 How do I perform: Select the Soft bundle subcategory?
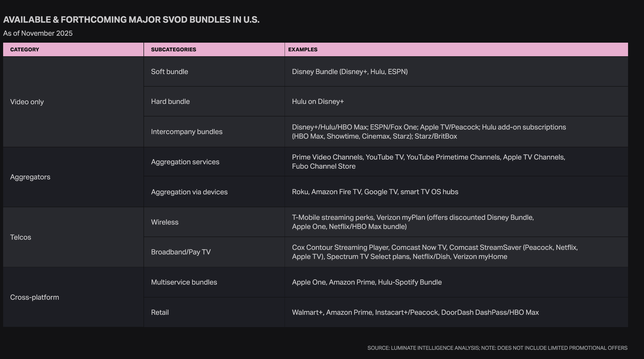point(169,72)
